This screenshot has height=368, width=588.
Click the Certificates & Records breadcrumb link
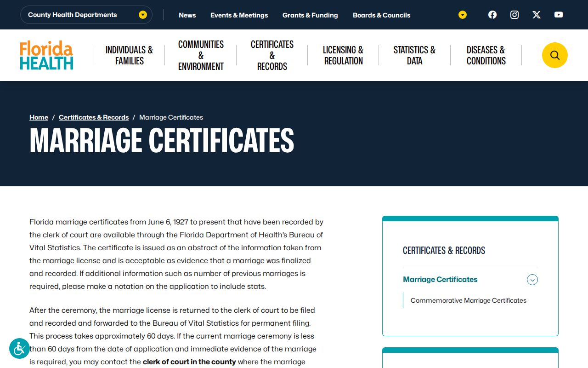coord(94,117)
